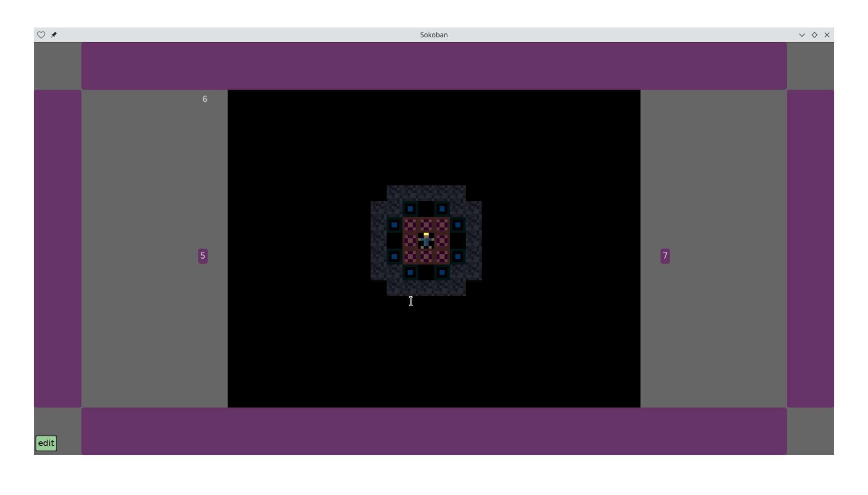Open the level editor with edit
868x495 pixels.
(46, 443)
